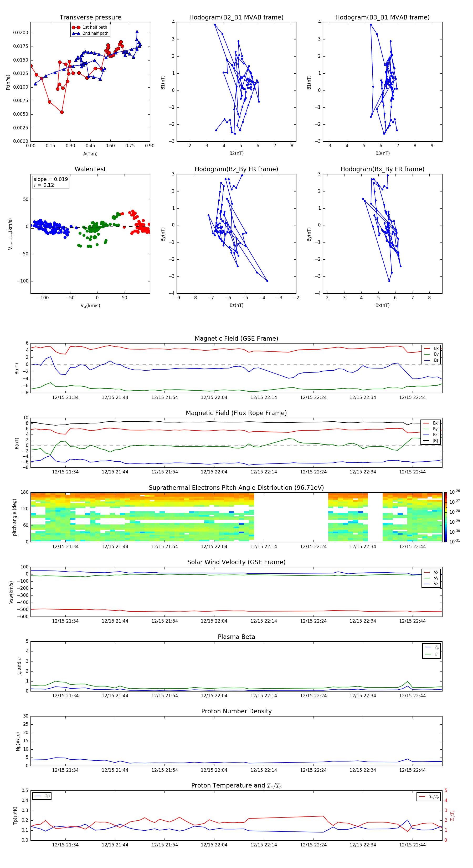
Task: Click the Bx' legend entry in Flux Rope panel
Action: 431,423
